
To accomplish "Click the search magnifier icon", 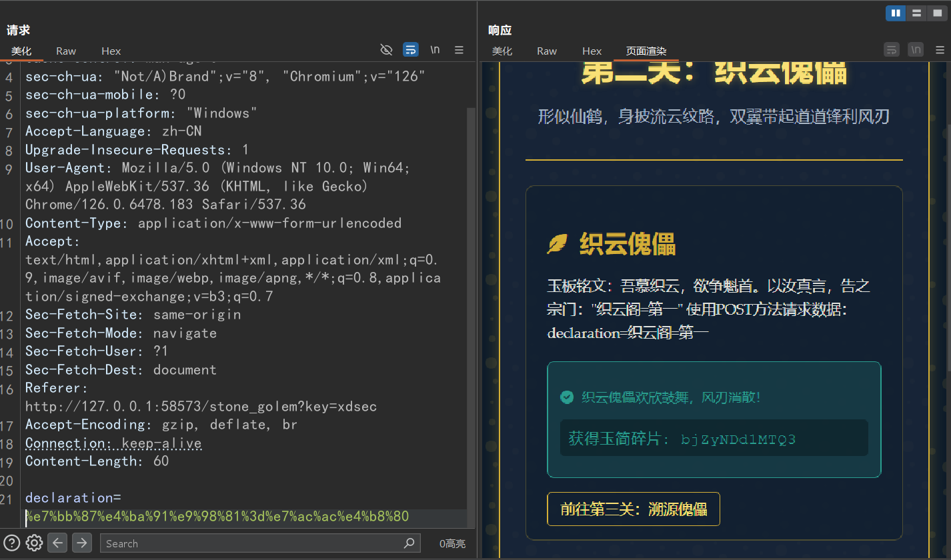I will point(409,543).
